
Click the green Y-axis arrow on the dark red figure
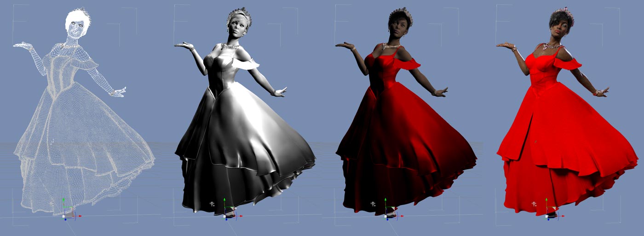[385, 200]
